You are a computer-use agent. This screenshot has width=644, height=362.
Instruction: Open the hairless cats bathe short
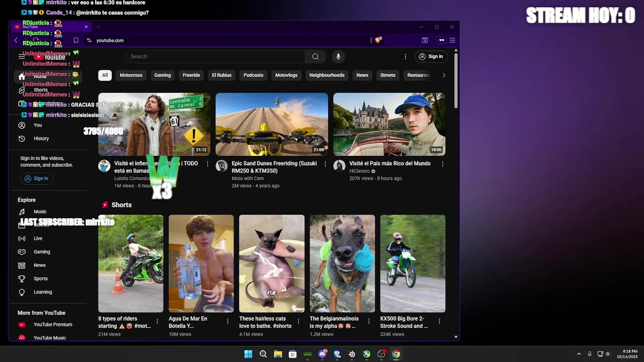pyautogui.click(x=272, y=263)
